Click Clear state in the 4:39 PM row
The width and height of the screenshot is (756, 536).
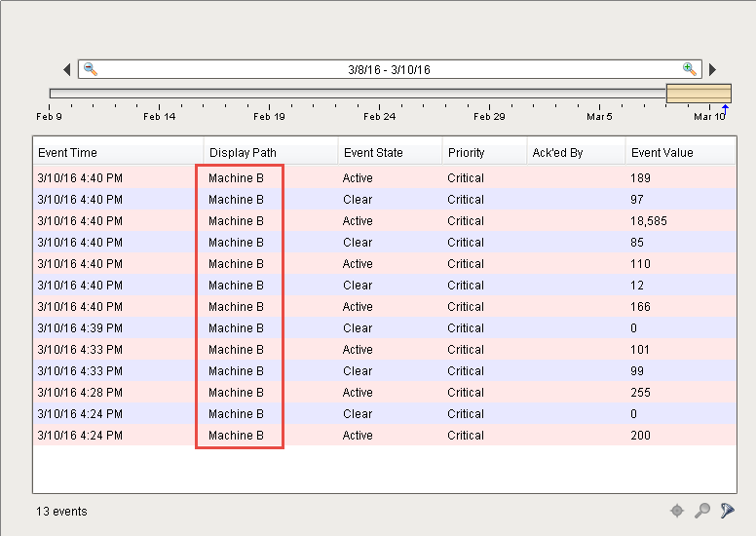tap(358, 328)
